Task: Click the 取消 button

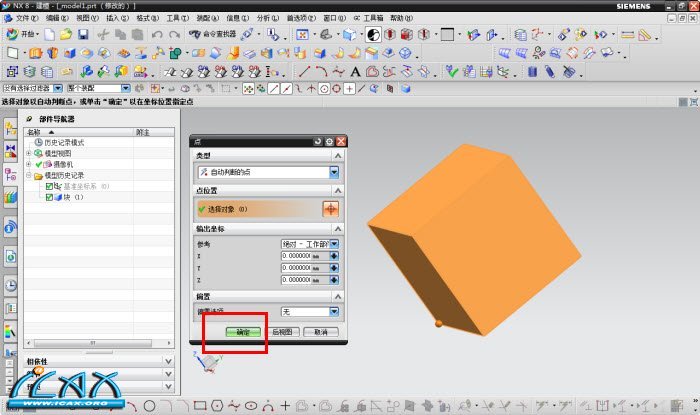Action: point(320,331)
